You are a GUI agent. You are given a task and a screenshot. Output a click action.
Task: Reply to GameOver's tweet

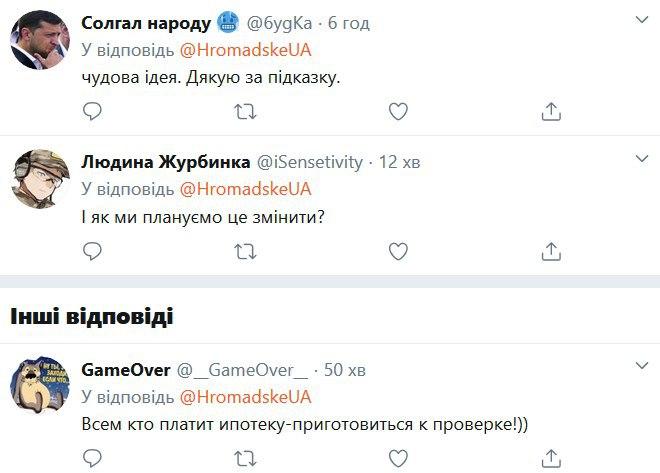coord(92,458)
